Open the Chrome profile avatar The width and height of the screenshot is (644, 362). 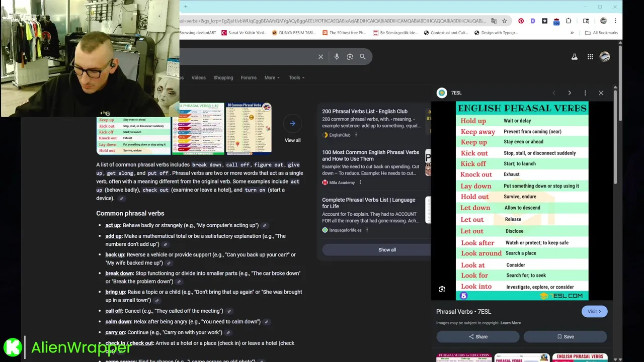(603, 21)
